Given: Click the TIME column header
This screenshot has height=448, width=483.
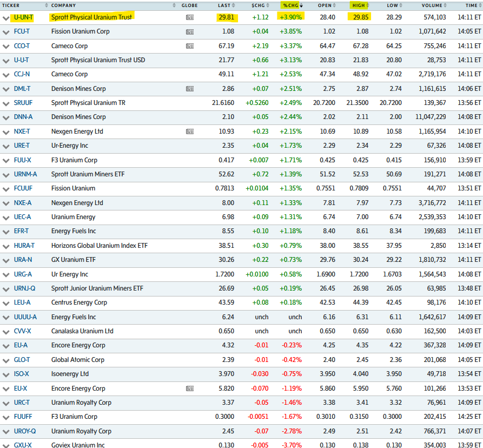Looking at the screenshot, I should (471, 5).
